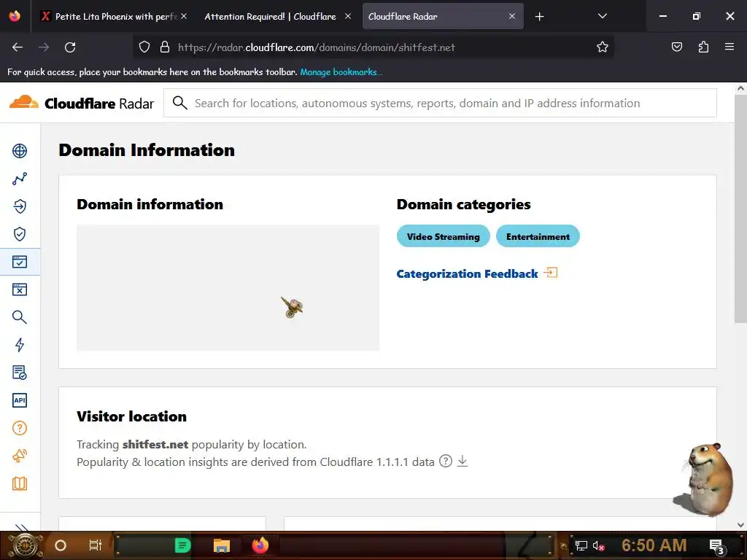Click the 6:50 AM clock

coord(654,545)
